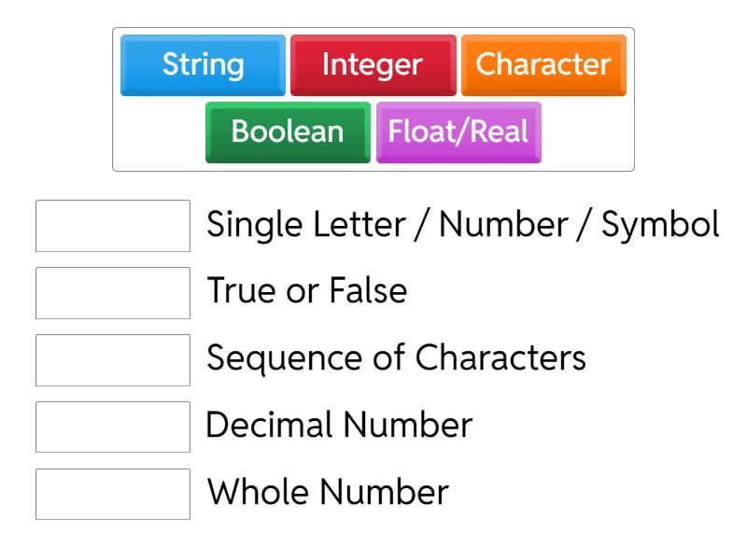Click empty box beside Single Letter definition
747x560 pixels.
click(x=113, y=226)
